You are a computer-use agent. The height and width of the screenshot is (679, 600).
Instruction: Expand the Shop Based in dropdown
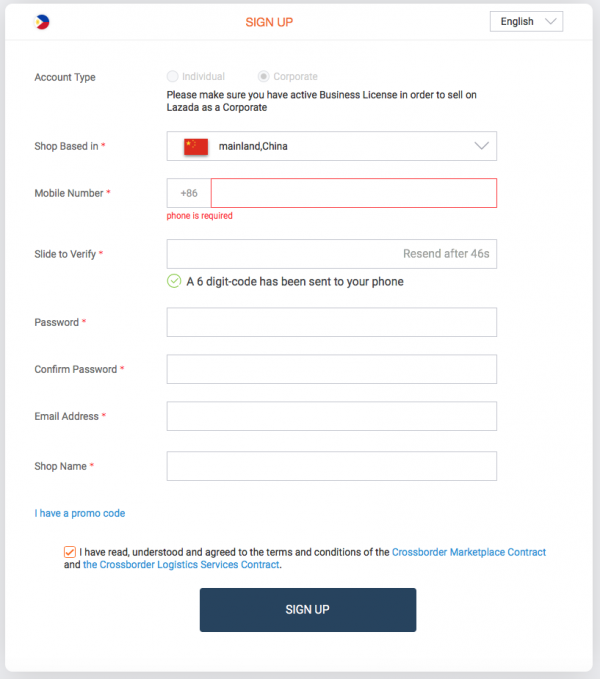pos(332,146)
